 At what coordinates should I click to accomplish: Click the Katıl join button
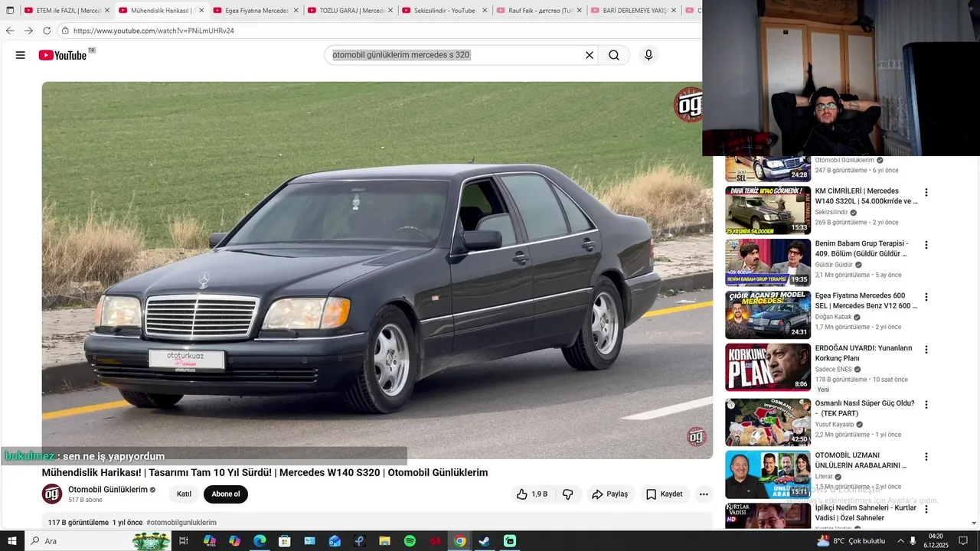click(x=184, y=494)
